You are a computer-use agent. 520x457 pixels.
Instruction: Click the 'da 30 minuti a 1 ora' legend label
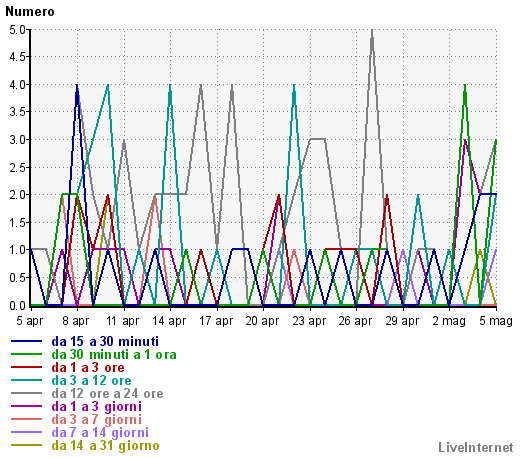point(114,354)
